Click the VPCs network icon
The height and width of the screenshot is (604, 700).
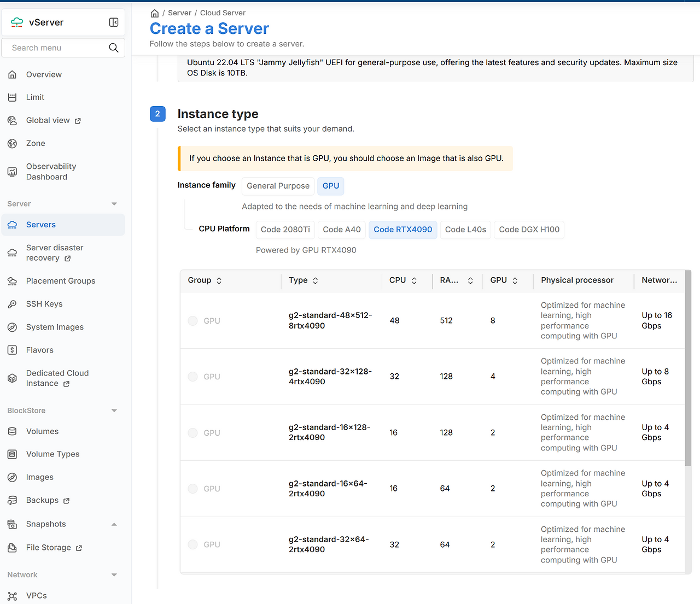click(x=12, y=596)
